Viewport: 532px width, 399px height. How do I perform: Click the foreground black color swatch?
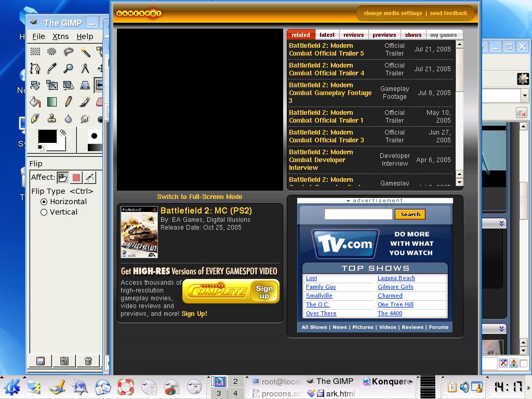pos(47,136)
